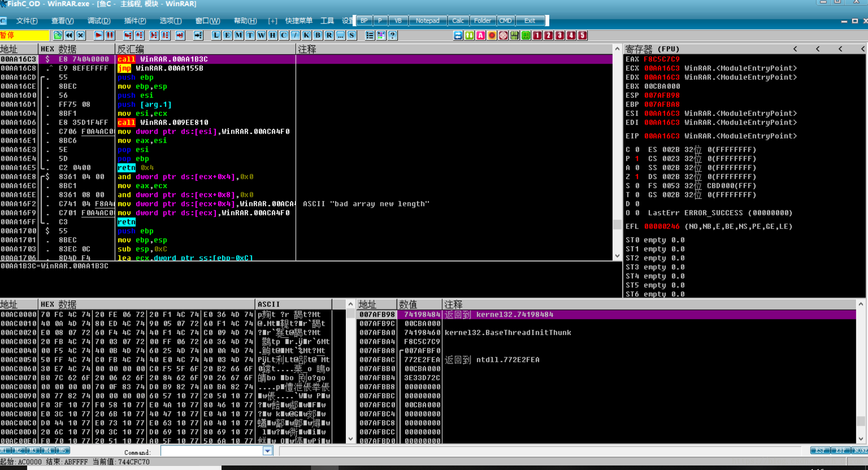Open References window with R icon
The image size is (868, 470).
coord(329,35)
